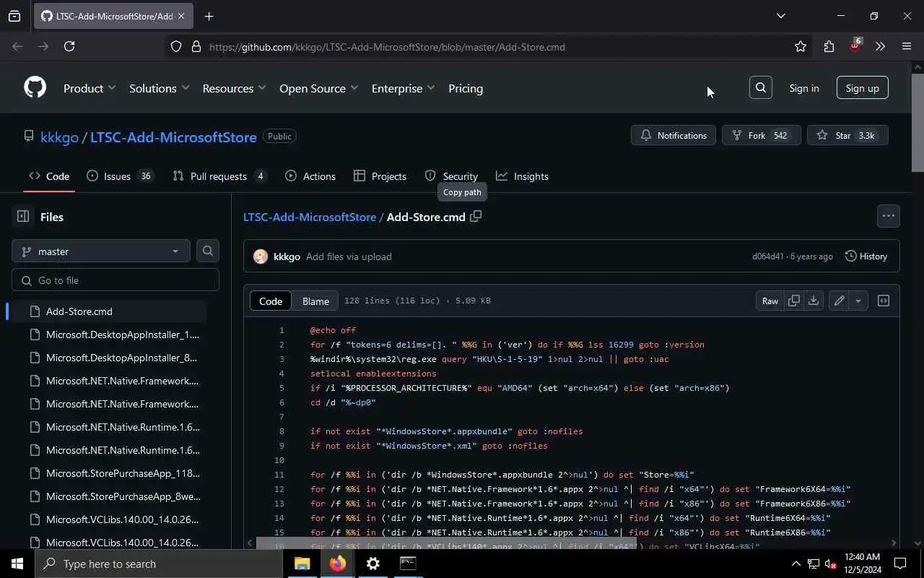Switch to Code view toggle
The image size is (924, 578).
pyautogui.click(x=271, y=301)
